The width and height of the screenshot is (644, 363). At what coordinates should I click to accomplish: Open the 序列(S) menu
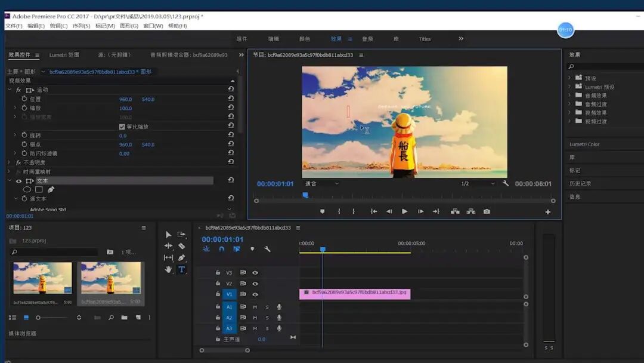pyautogui.click(x=81, y=26)
